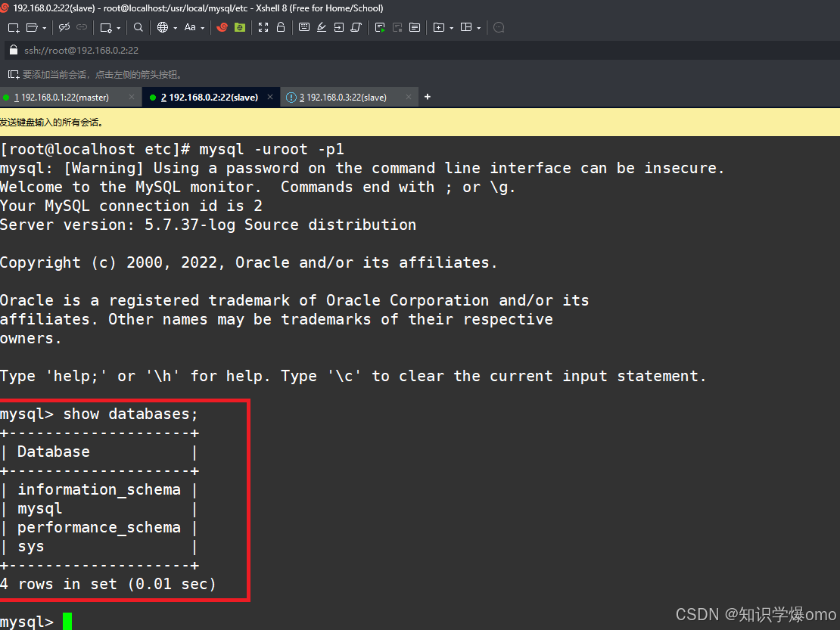
Task: Open a new session with the New icon
Action: [x=12, y=27]
